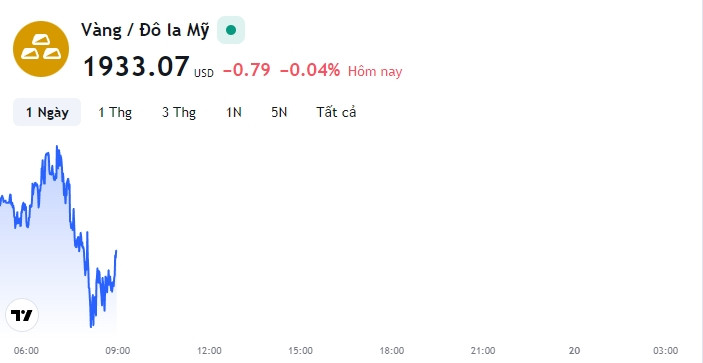Click the chart's peak near 07:00
Screen dimensions: 703x363
(x=57, y=147)
